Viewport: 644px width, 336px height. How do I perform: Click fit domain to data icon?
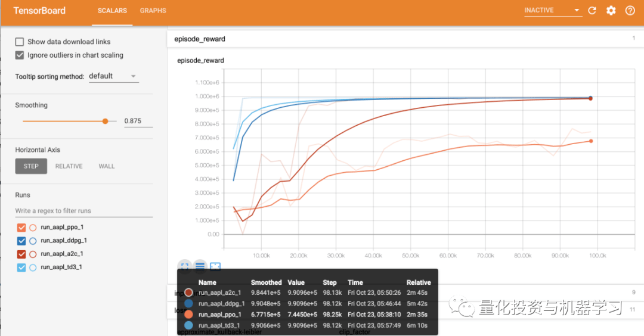tap(215, 266)
